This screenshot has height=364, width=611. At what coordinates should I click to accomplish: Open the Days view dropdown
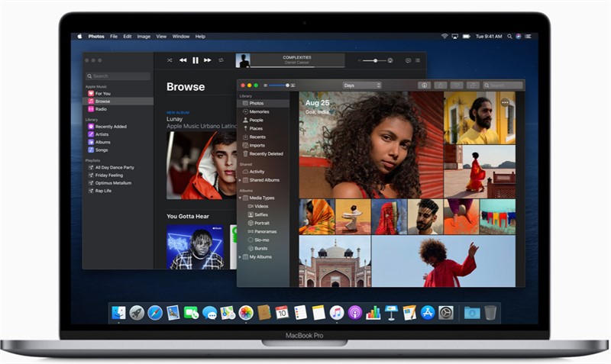click(362, 85)
